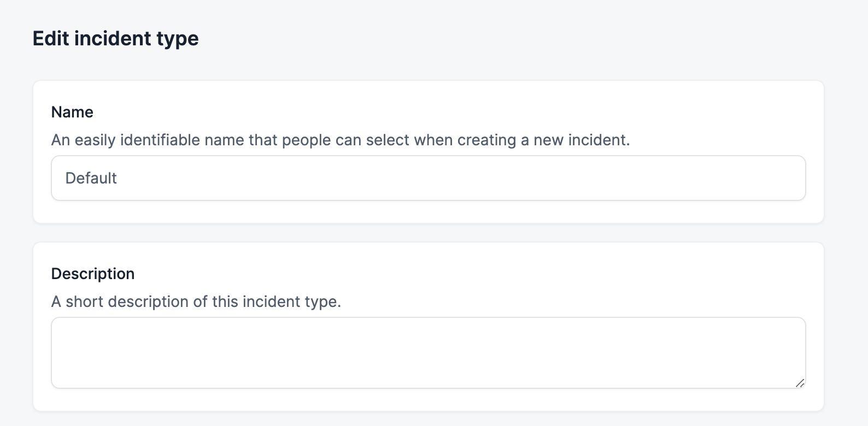Click the word "Edit" in the page heading
The width and height of the screenshot is (868, 426).
point(51,39)
